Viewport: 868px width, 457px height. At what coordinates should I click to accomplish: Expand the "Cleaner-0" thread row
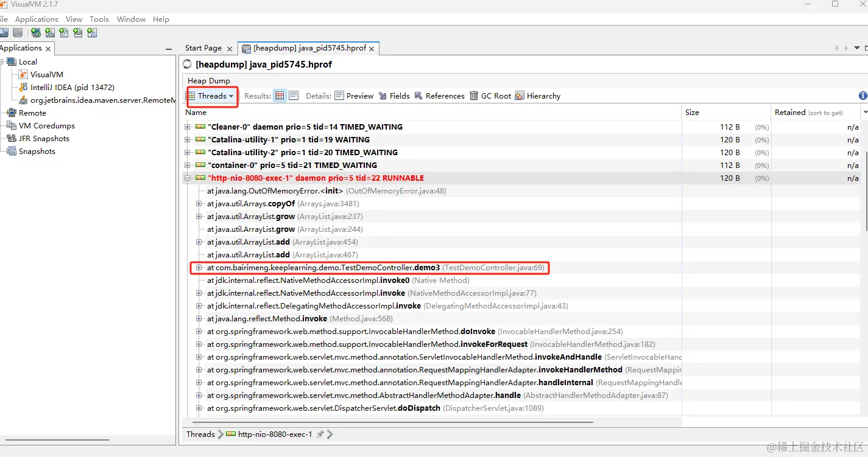pyautogui.click(x=188, y=127)
